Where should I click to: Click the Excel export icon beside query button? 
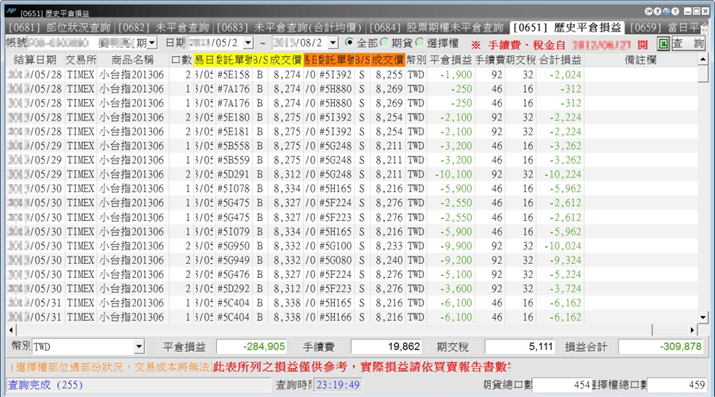[663, 44]
